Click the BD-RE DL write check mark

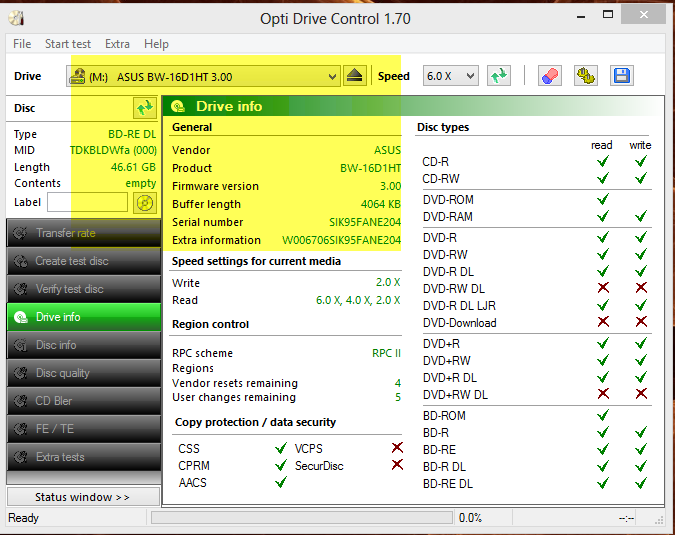point(641,483)
